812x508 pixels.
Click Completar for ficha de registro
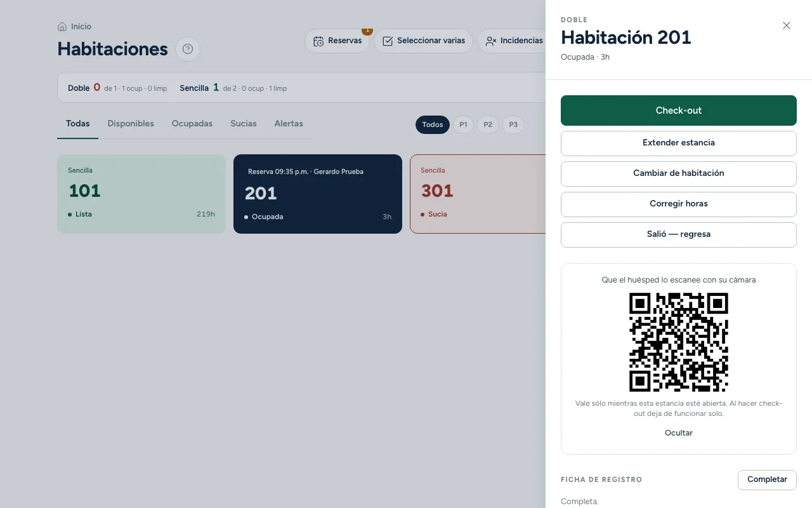coord(767,479)
